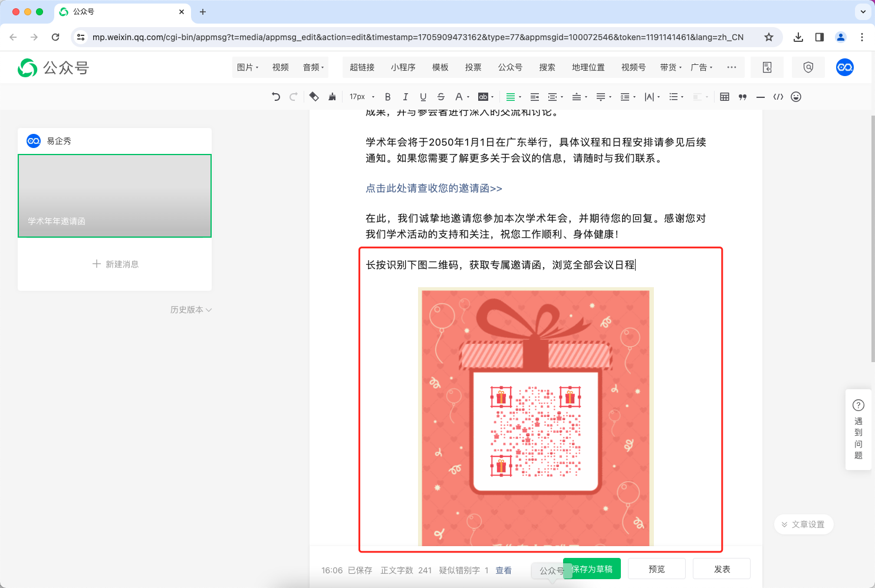Screen dimensions: 875x588
Task: Click 搜索 in the insert bar
Action: point(547,67)
